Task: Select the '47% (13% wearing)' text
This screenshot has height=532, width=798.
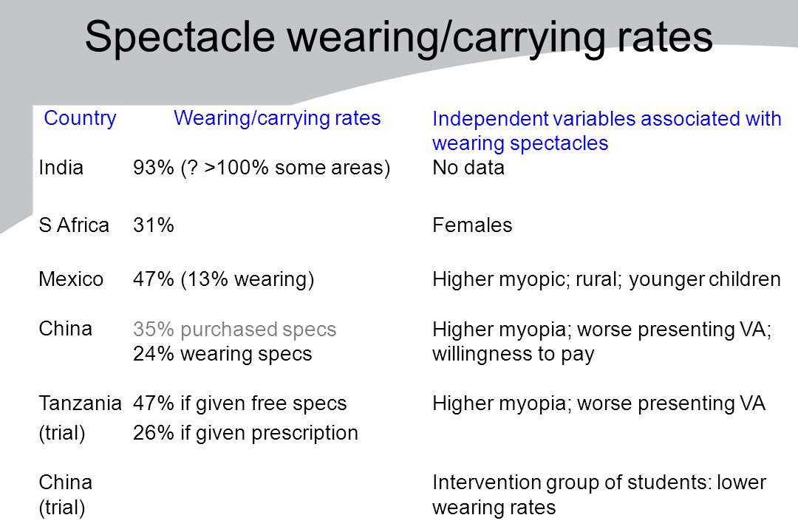Action: point(223,279)
